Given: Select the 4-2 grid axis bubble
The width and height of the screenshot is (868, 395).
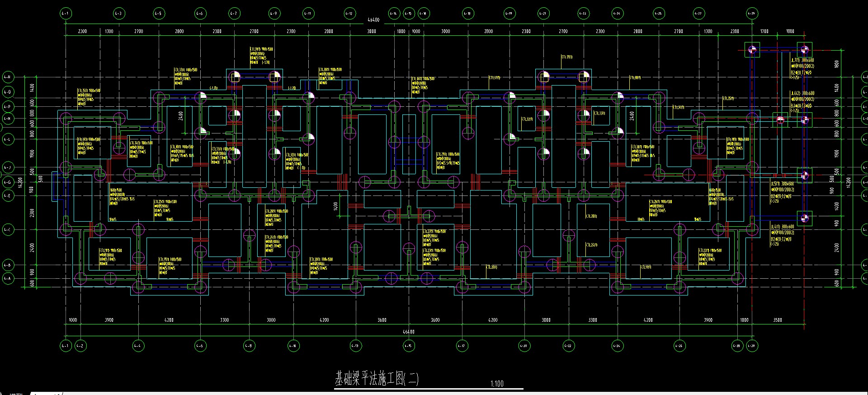Looking at the screenshot, I should 80,346.
